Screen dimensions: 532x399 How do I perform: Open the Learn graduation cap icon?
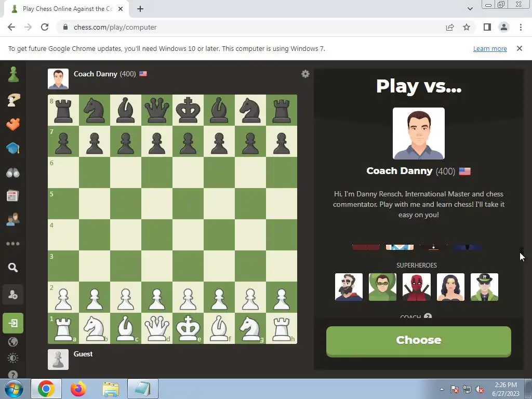point(13,148)
